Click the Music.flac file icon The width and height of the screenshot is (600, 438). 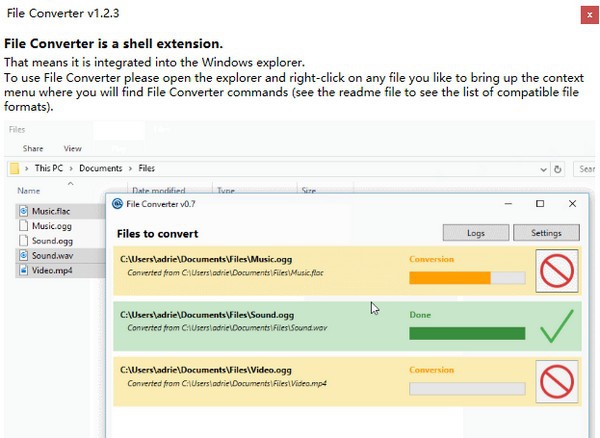24,211
